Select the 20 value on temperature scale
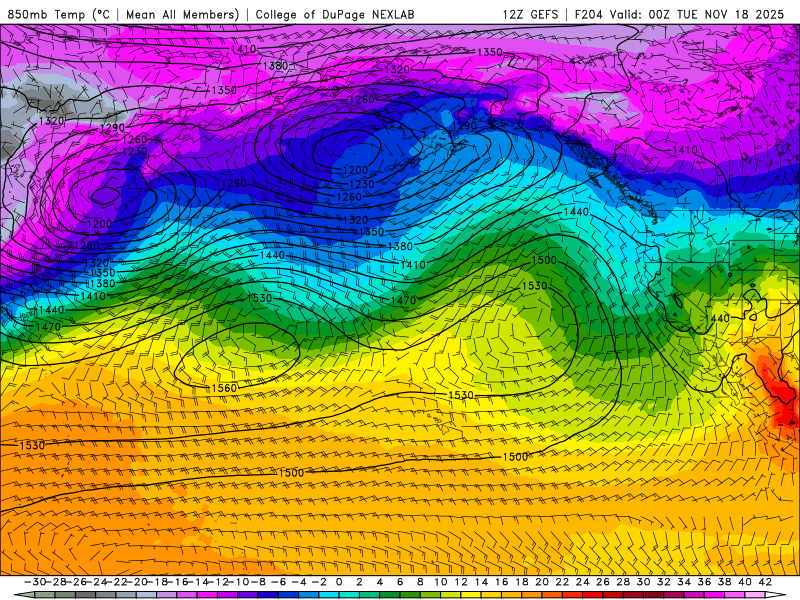 point(542,582)
